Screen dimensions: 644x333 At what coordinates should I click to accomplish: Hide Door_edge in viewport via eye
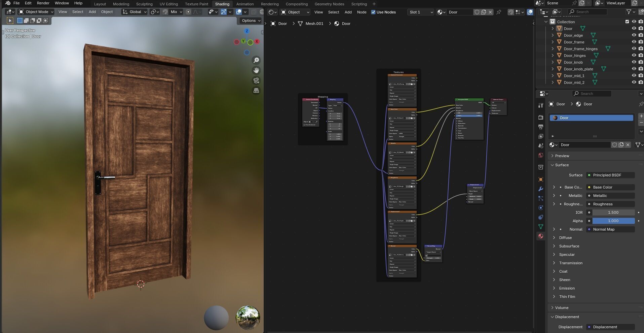pos(634,35)
